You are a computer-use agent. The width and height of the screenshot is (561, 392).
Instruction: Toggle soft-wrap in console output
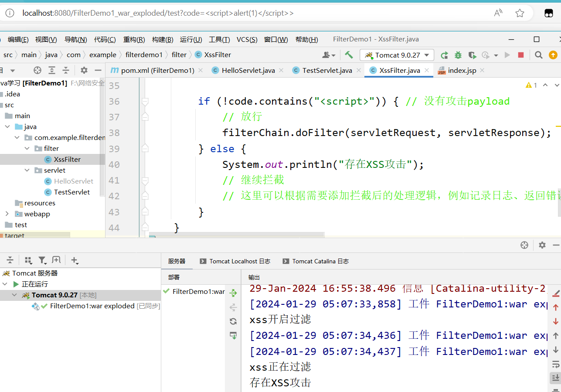[x=556, y=364]
